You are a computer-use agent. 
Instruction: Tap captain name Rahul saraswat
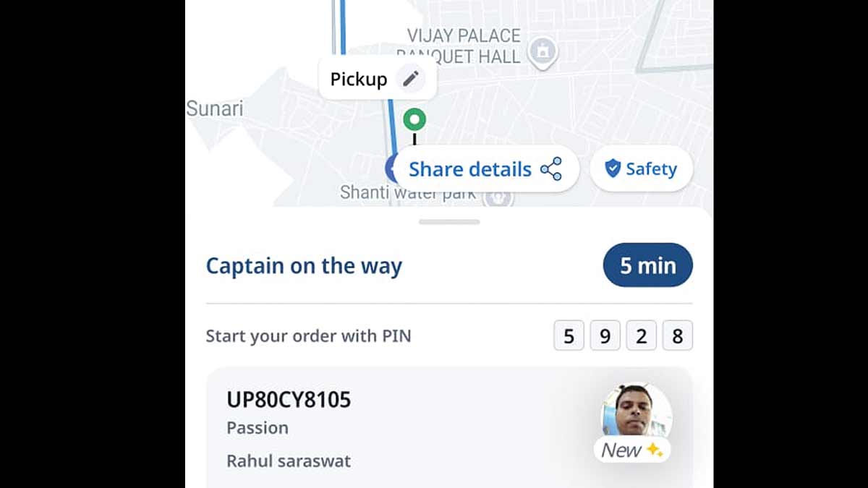289,461
